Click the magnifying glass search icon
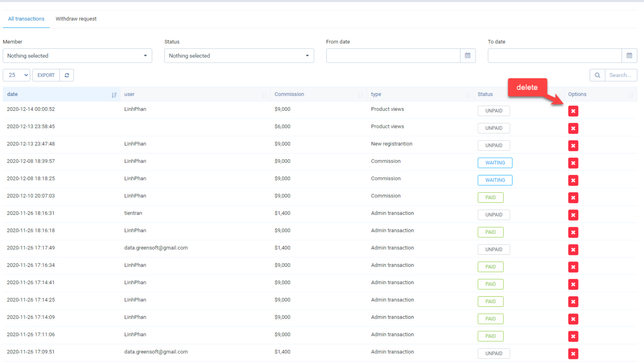Viewport: 644px width, 362px height. click(x=597, y=75)
